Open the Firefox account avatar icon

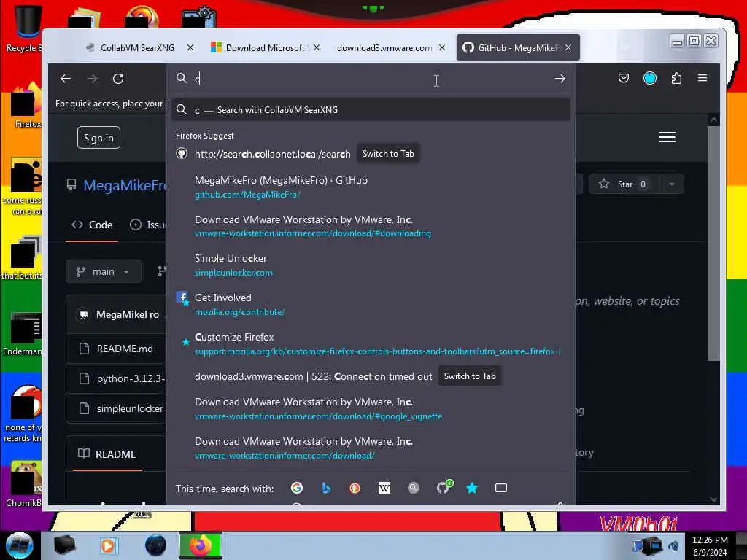[x=650, y=78]
